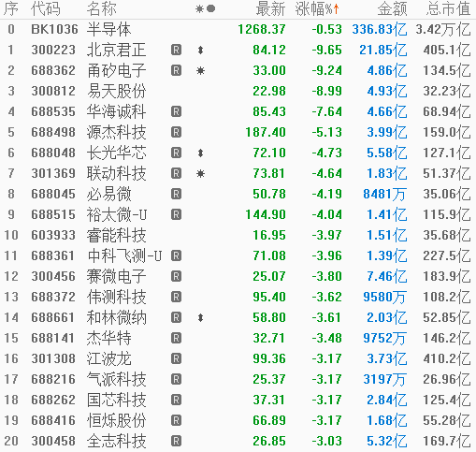Image resolution: width=476 pixels, height=452 pixels.
Task: Sort by 名称 column header
Action: pyautogui.click(x=102, y=8)
